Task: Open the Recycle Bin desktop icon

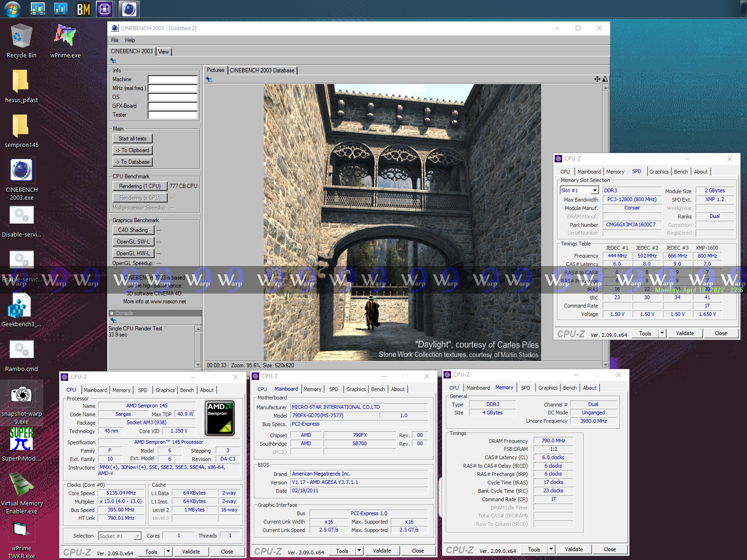Action: pyautogui.click(x=21, y=42)
